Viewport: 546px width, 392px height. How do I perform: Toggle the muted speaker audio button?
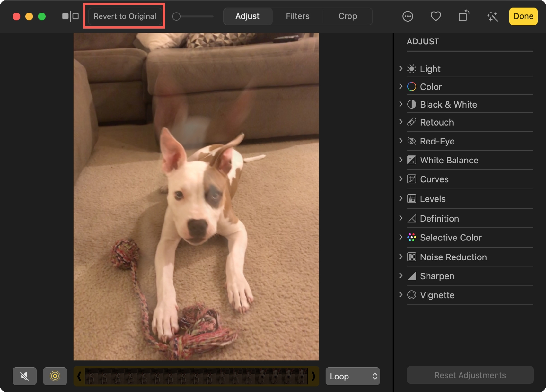[x=24, y=376]
